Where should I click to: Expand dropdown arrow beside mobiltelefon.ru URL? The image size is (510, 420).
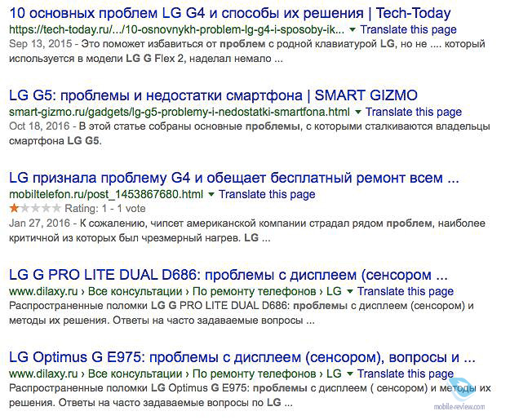pos(211,194)
